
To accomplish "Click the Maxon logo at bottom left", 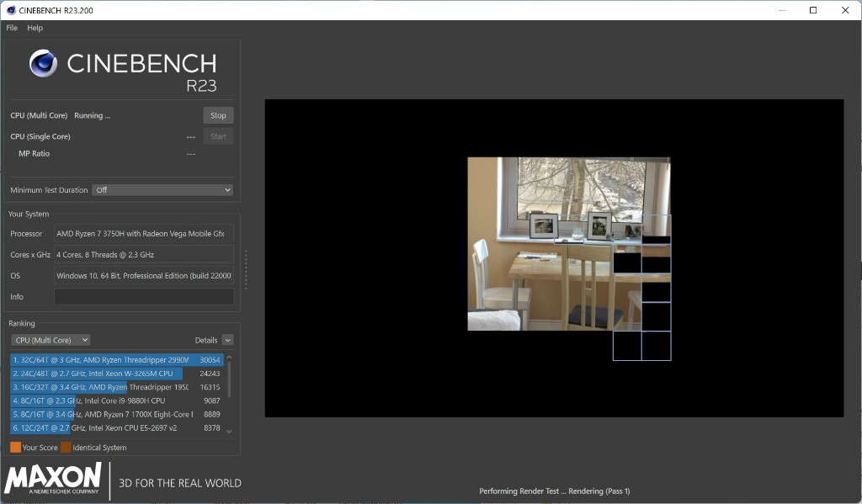I will (53, 478).
